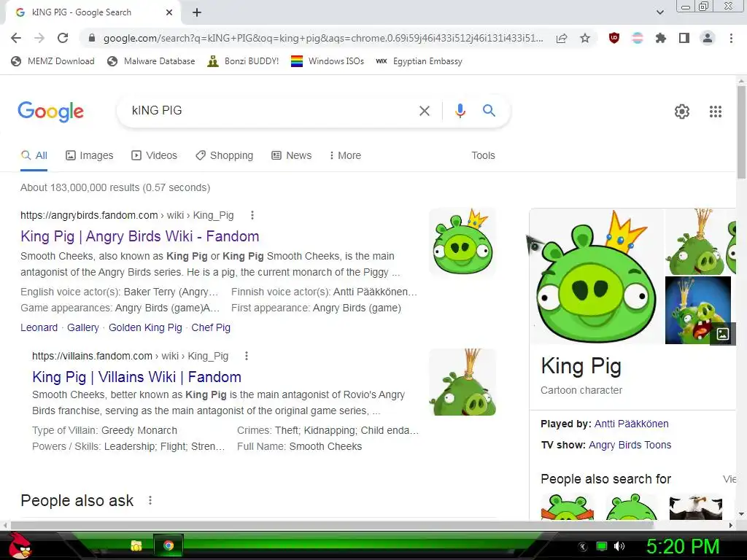Open People also ask options menu

[x=150, y=500]
